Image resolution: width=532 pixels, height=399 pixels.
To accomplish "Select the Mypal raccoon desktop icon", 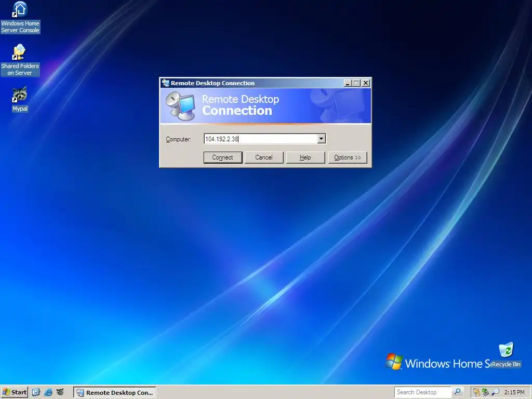I will 20,99.
